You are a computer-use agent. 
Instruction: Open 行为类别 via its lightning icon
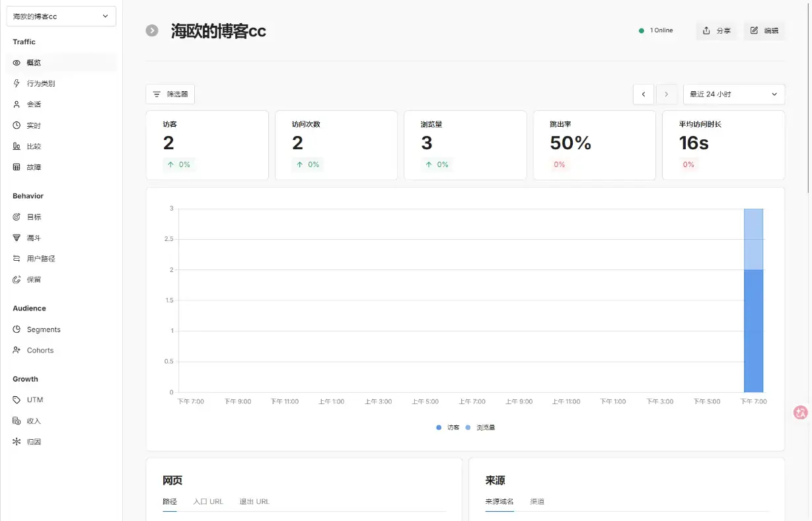(17, 84)
